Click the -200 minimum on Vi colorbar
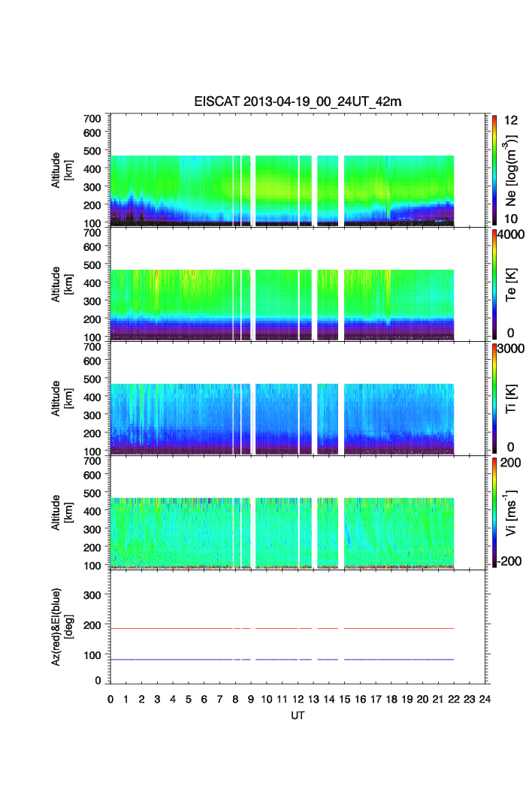This screenshot has height=798, width=532. point(509,561)
